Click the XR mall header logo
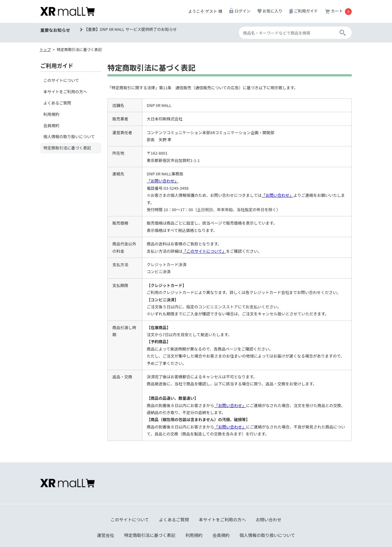 (x=67, y=12)
